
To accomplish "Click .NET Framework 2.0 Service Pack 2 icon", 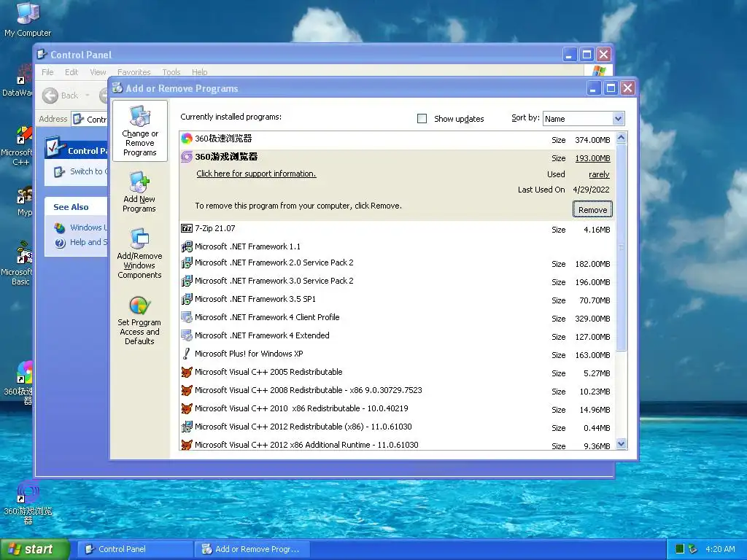I will (187, 262).
